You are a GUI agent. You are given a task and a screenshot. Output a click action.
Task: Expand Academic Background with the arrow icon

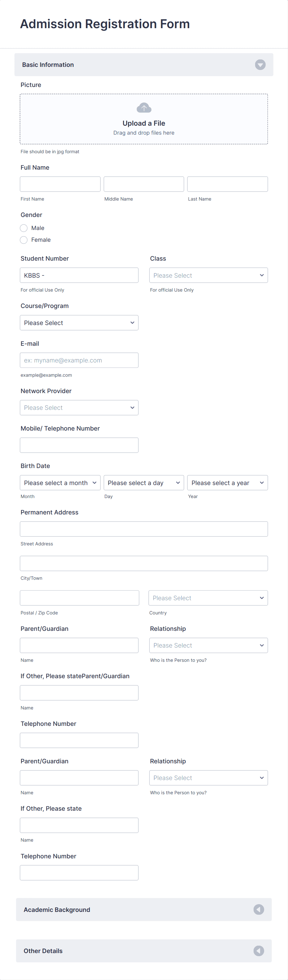(259, 909)
